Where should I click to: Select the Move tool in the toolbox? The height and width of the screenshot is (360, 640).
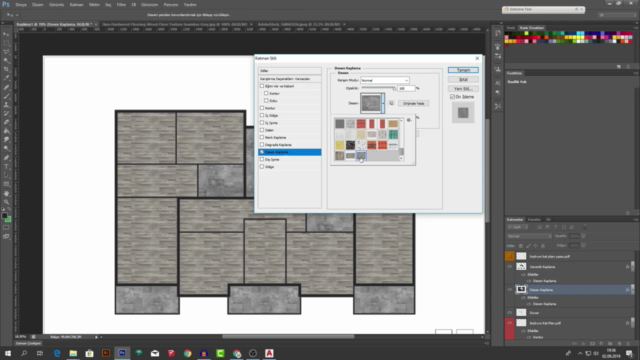point(6,34)
